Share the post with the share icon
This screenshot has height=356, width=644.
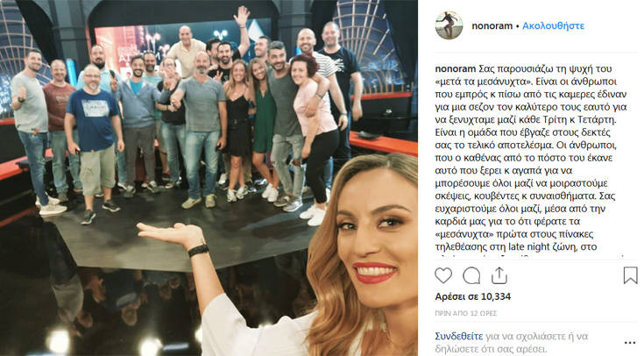499,275
